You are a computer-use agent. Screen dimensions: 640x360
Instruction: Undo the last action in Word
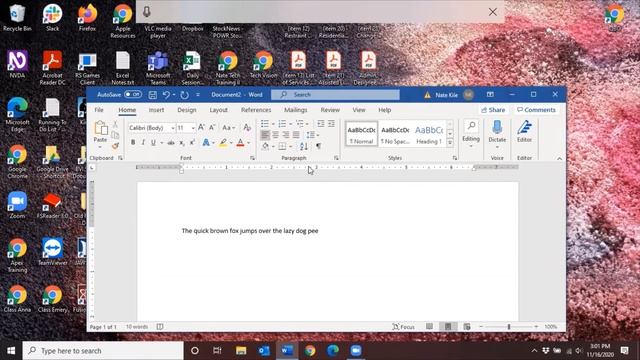pyautogui.click(x=166, y=95)
